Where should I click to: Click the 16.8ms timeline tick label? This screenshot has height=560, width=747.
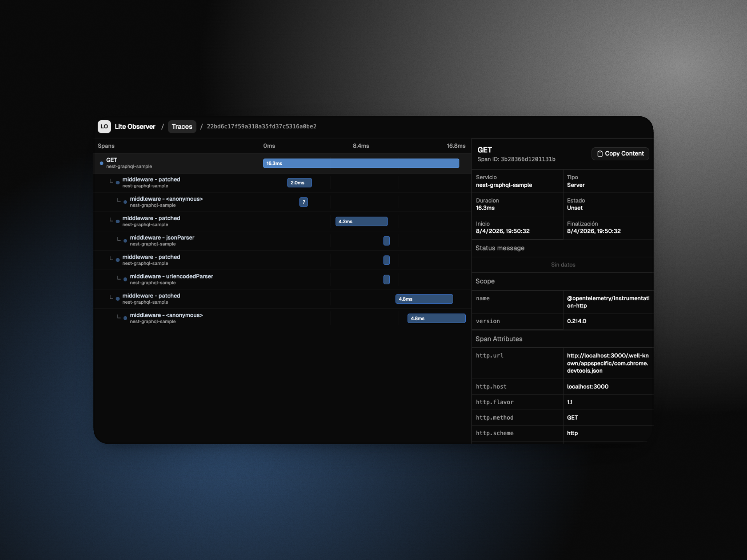456,146
